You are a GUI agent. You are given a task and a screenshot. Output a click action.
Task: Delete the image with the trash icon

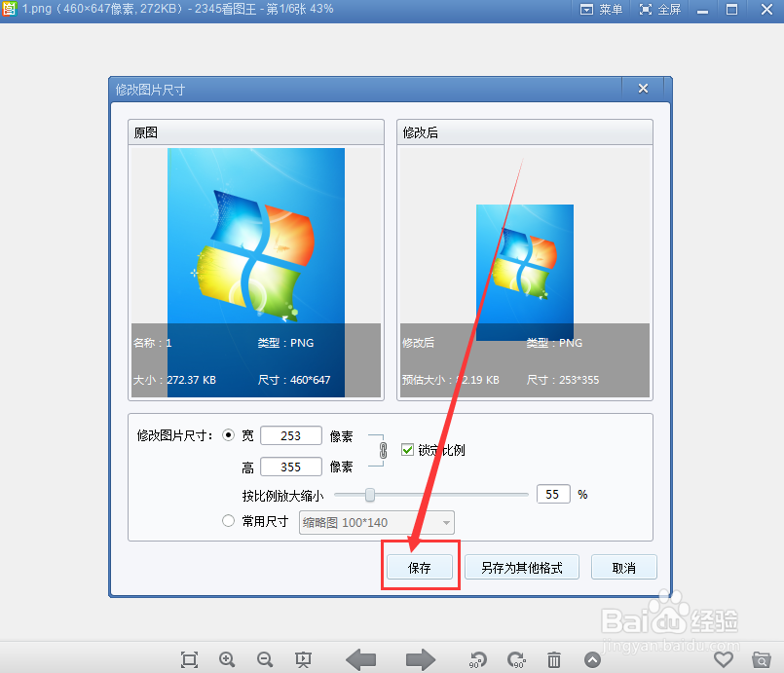[x=554, y=659]
